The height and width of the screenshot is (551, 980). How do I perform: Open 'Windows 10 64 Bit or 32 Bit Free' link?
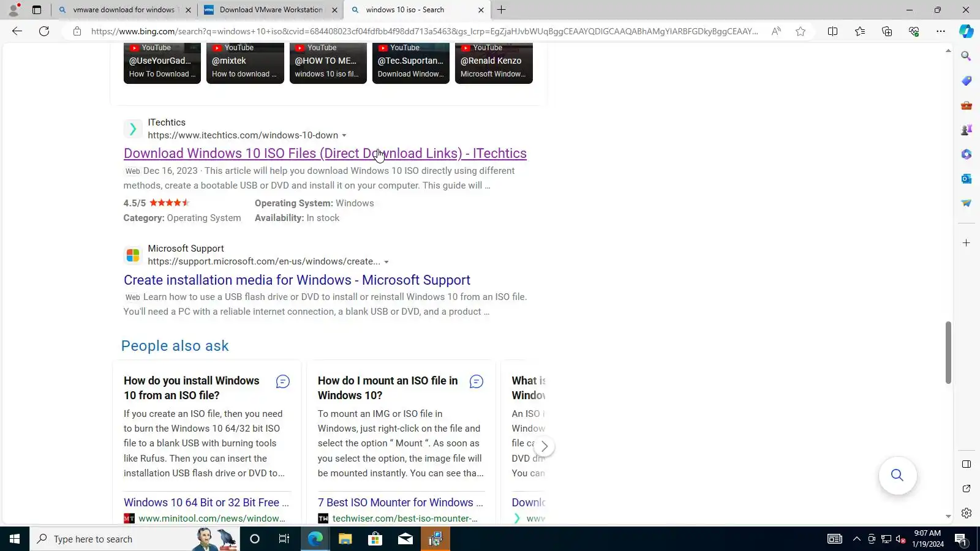(206, 503)
